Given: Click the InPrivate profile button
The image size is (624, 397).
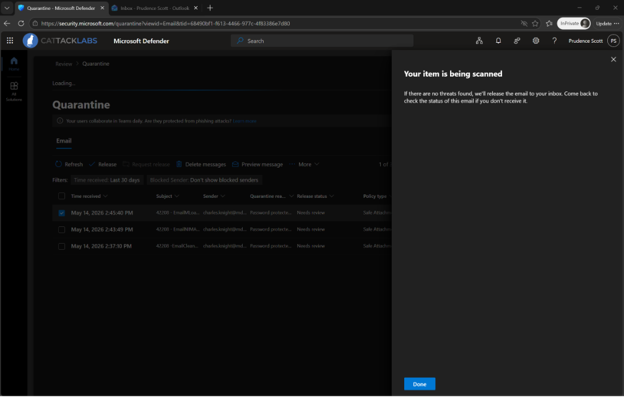Looking at the screenshot, I should pyautogui.click(x=573, y=23).
